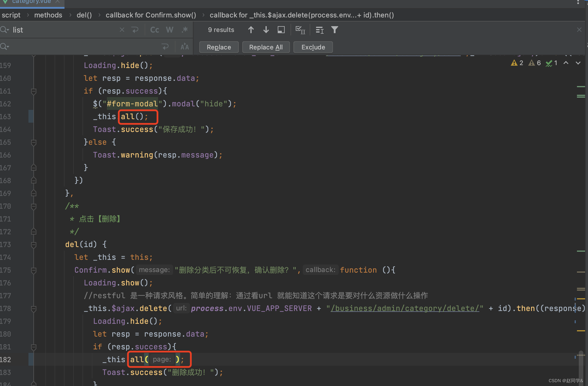This screenshot has height=386, width=588.
Task: Enable Regex search option
Action: pyautogui.click(x=185, y=30)
